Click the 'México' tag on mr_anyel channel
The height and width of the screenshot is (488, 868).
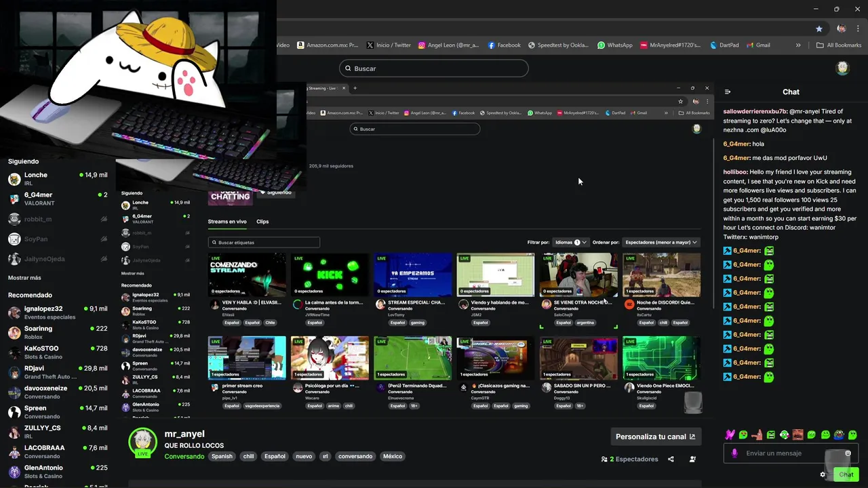pos(393,456)
